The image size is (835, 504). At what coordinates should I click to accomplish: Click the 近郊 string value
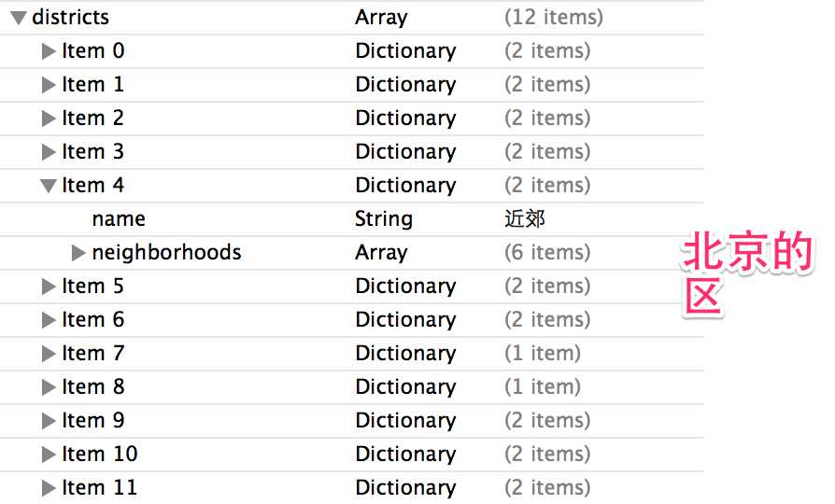[525, 218]
